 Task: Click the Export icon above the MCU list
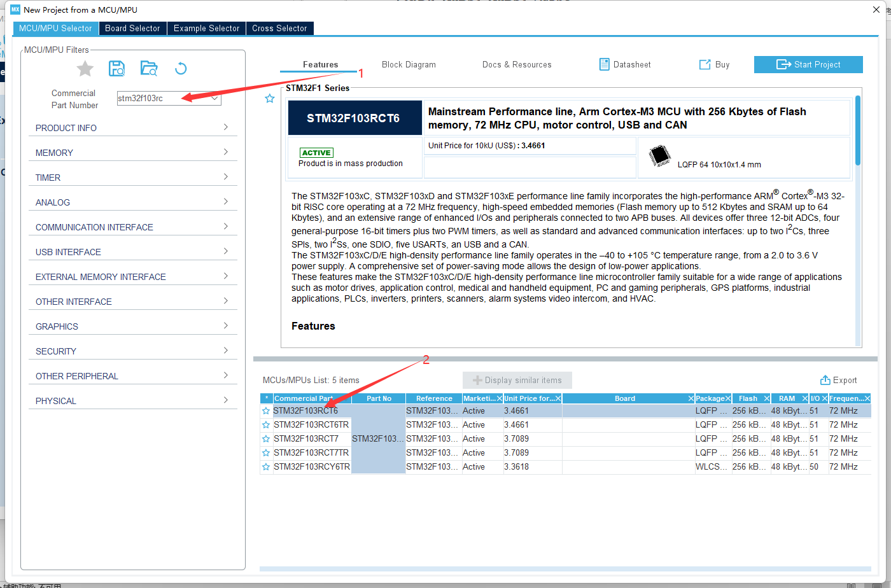click(x=825, y=380)
